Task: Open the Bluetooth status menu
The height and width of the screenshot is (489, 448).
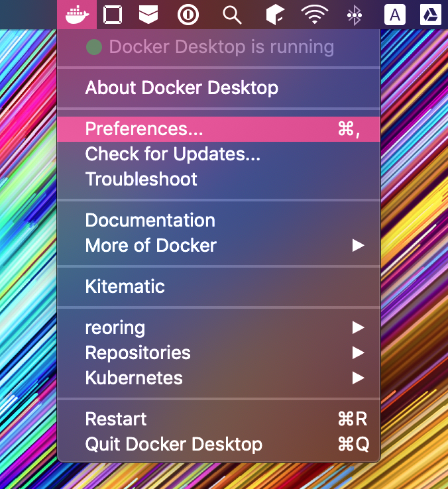Action: 355,15
